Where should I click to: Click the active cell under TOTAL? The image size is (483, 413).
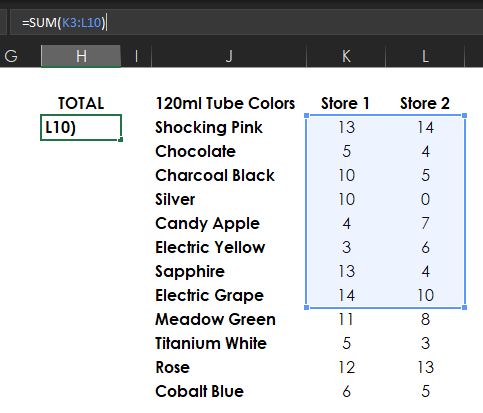click(x=81, y=127)
